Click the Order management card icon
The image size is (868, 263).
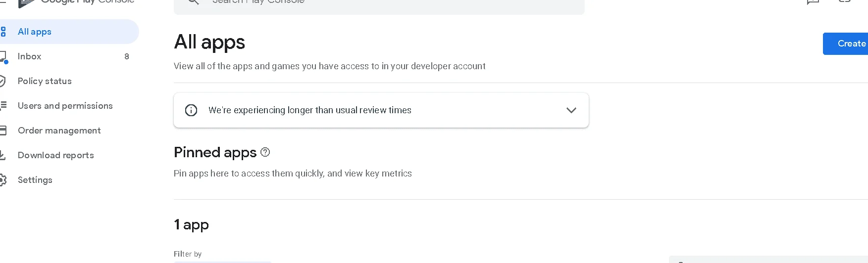tap(3, 131)
